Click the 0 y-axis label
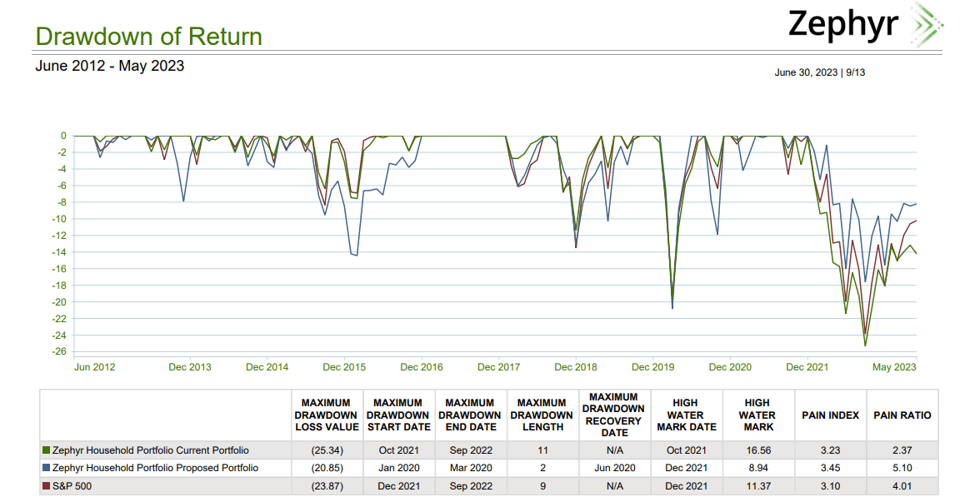 [63, 136]
